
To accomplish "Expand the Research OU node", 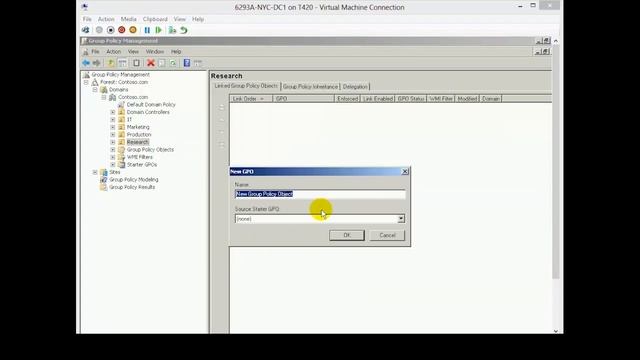I will [x=113, y=142].
